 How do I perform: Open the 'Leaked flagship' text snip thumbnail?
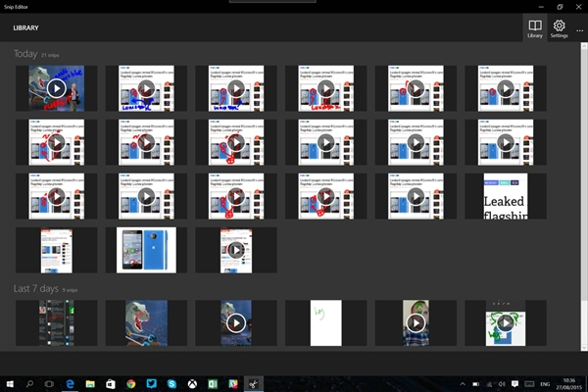point(506,196)
